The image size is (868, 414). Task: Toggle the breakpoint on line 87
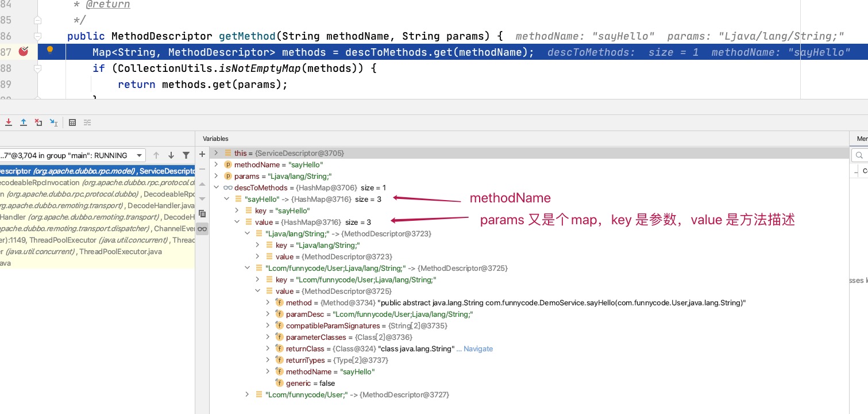[24, 52]
